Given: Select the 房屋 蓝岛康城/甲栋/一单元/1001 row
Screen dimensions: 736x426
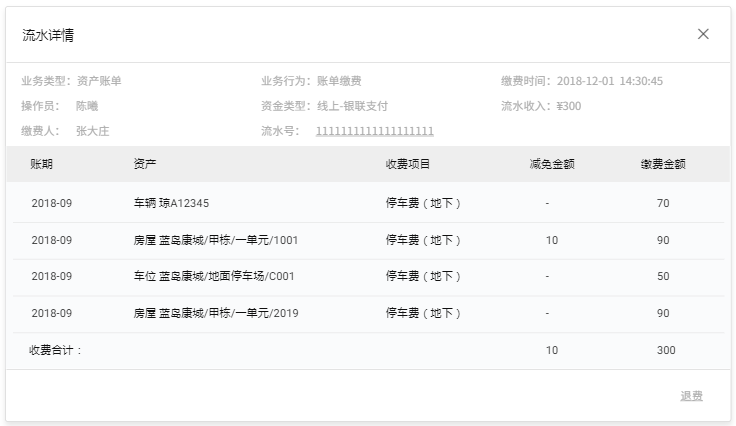Looking at the screenshot, I should [215, 240].
